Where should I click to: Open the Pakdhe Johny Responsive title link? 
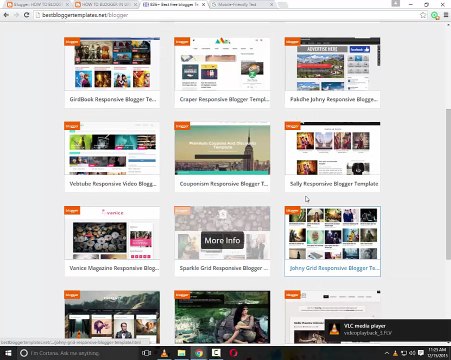click(x=334, y=99)
